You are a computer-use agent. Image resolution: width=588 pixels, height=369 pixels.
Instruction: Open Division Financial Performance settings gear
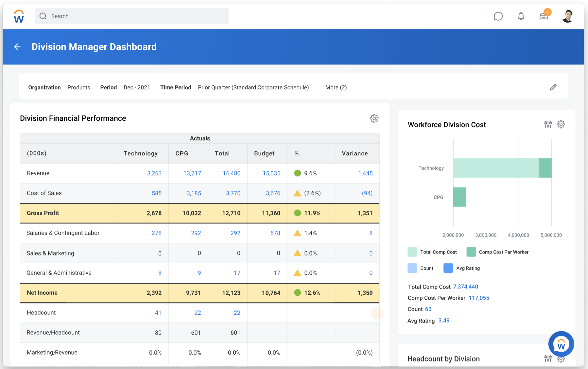click(x=374, y=118)
